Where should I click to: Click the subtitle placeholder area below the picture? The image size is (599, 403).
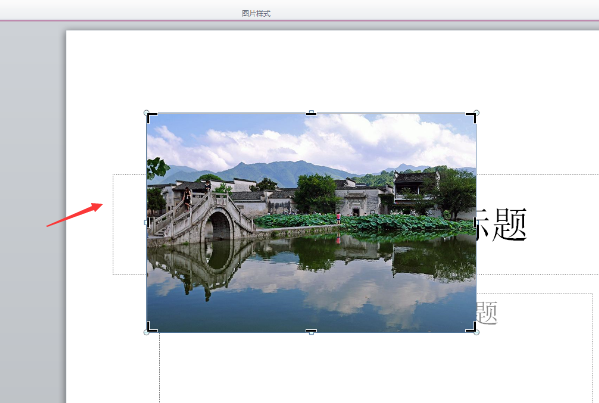point(376,367)
